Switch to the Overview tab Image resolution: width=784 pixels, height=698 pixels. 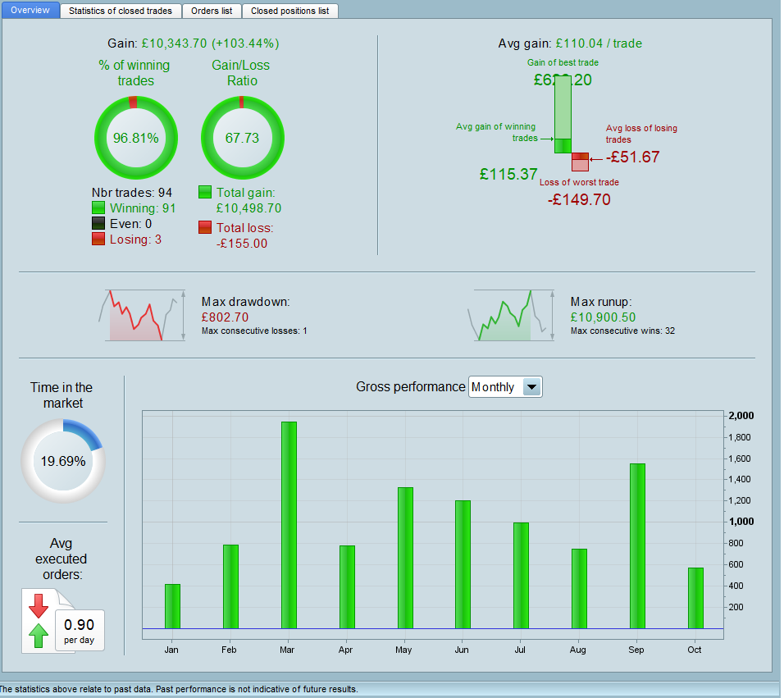click(30, 10)
